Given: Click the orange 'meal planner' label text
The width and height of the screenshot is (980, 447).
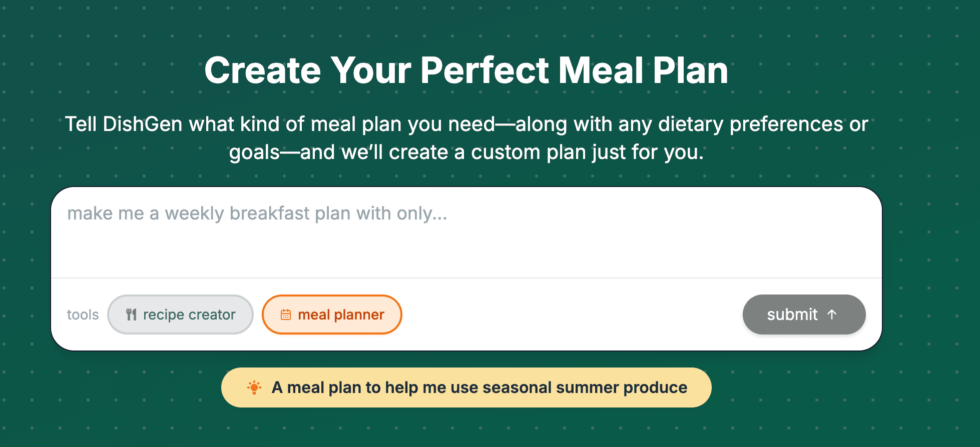Looking at the screenshot, I should tap(341, 314).
